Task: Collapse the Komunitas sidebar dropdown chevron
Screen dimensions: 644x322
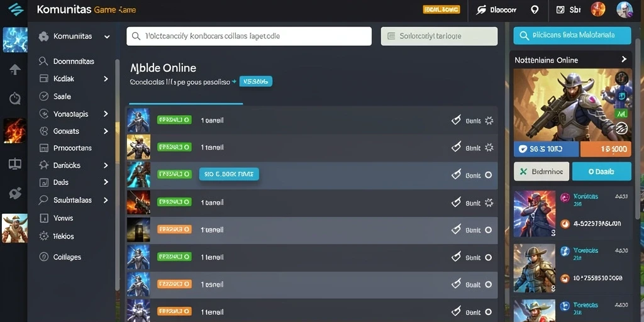Action: (107, 36)
